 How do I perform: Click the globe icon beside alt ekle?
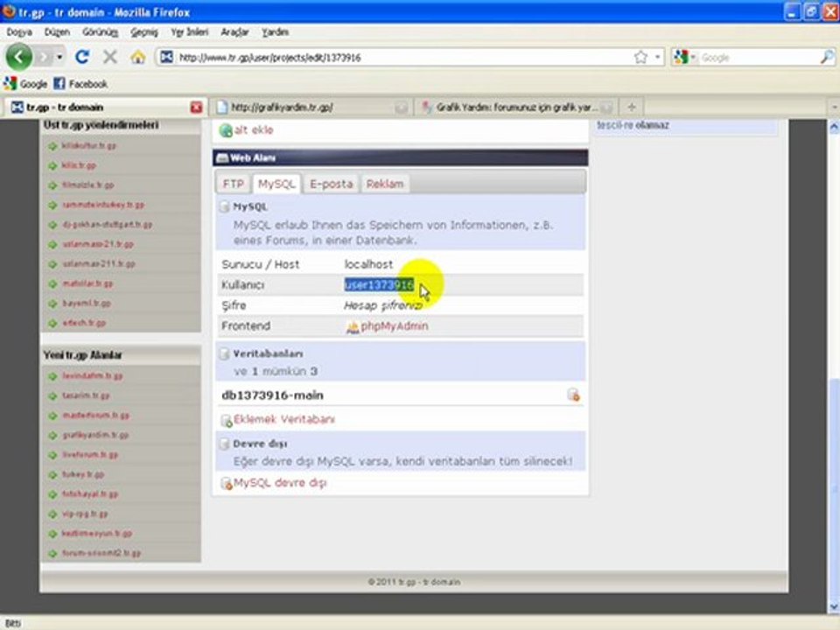(226, 130)
